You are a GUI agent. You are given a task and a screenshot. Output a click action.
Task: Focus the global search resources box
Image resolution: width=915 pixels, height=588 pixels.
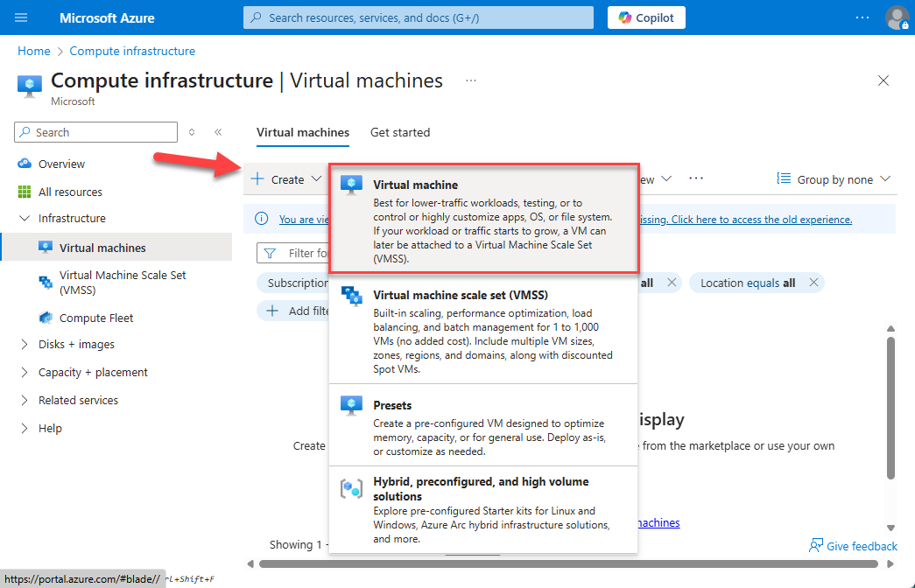(419, 17)
